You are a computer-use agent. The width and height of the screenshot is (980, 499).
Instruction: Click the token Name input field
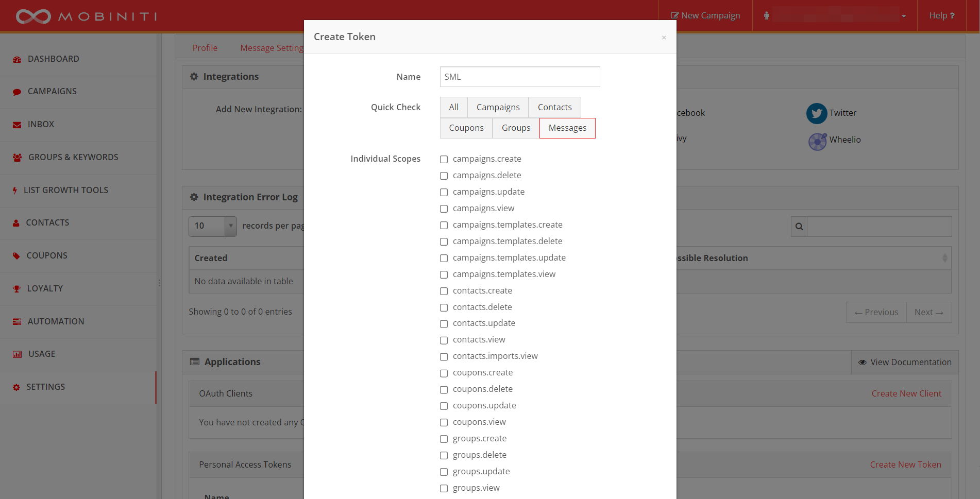pyautogui.click(x=520, y=77)
